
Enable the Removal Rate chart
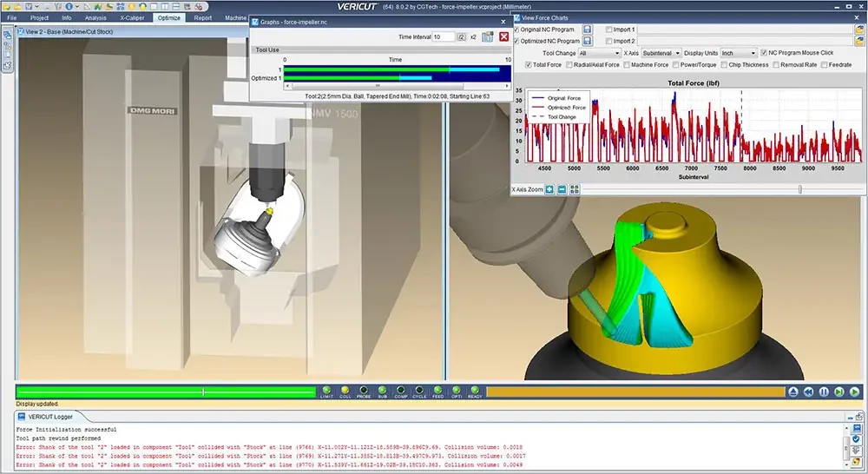point(775,65)
